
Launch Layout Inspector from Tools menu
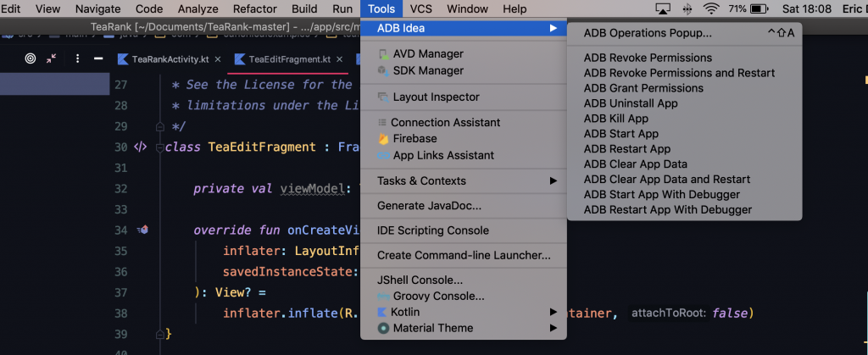click(436, 97)
